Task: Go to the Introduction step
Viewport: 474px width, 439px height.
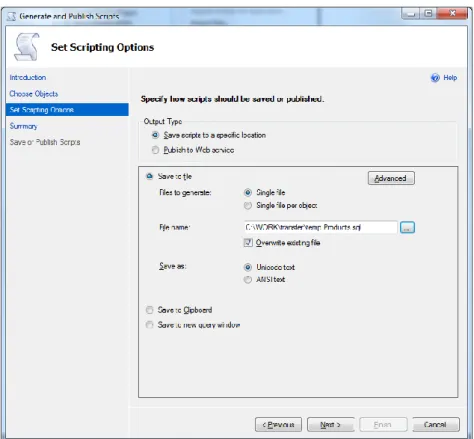Action: pyautogui.click(x=28, y=77)
